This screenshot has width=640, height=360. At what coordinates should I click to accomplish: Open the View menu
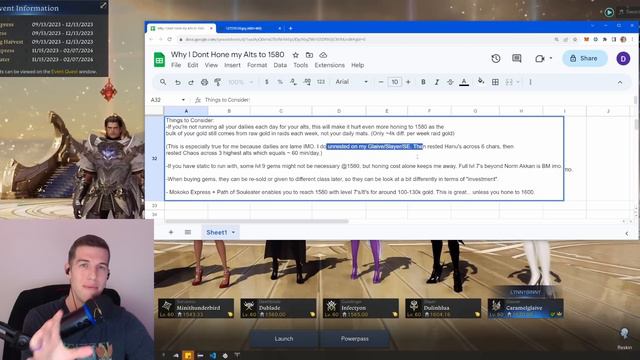click(211, 65)
